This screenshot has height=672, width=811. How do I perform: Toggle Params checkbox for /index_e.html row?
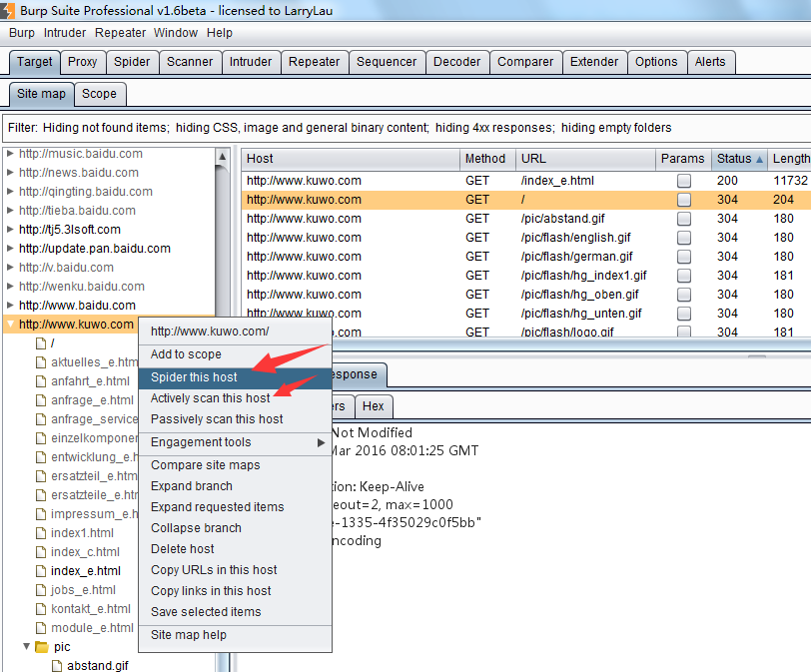tap(684, 181)
